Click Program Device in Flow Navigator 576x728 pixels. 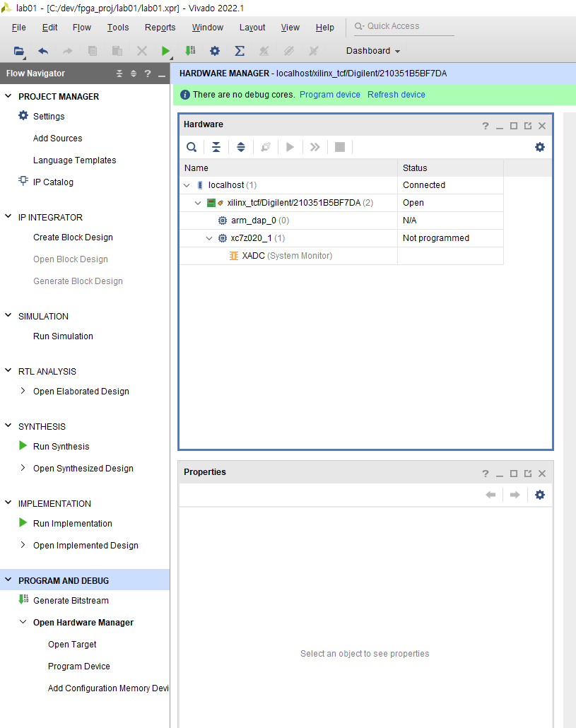click(x=79, y=667)
